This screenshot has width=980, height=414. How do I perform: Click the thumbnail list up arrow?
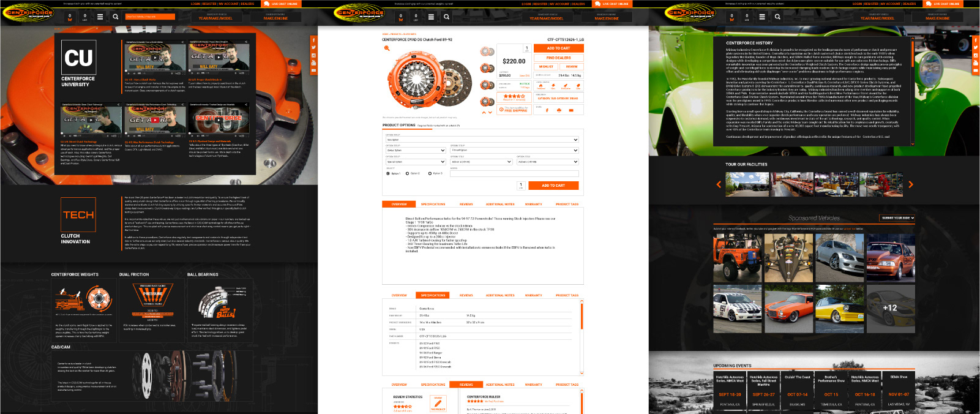point(484,112)
